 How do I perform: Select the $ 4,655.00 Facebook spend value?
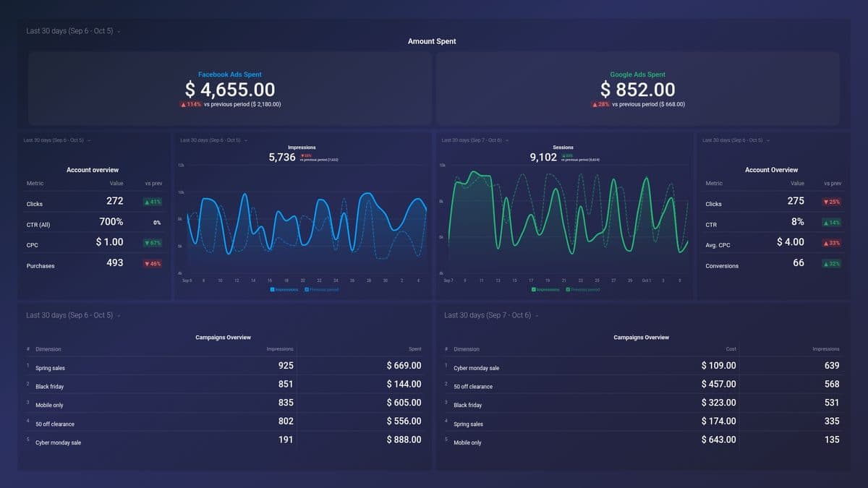pos(230,90)
